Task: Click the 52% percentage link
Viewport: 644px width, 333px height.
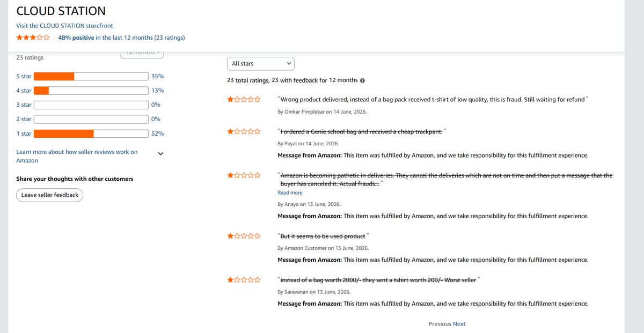Action: click(x=157, y=134)
